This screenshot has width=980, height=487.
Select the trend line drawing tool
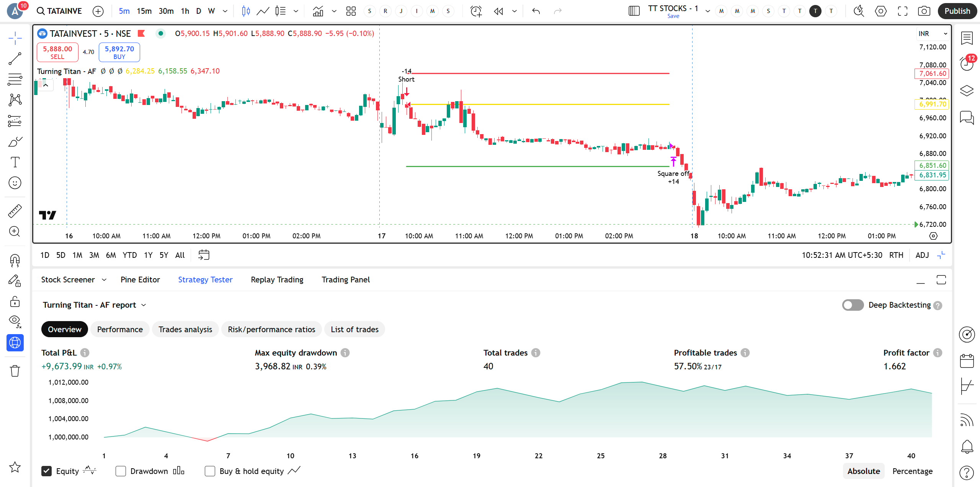pos(15,59)
